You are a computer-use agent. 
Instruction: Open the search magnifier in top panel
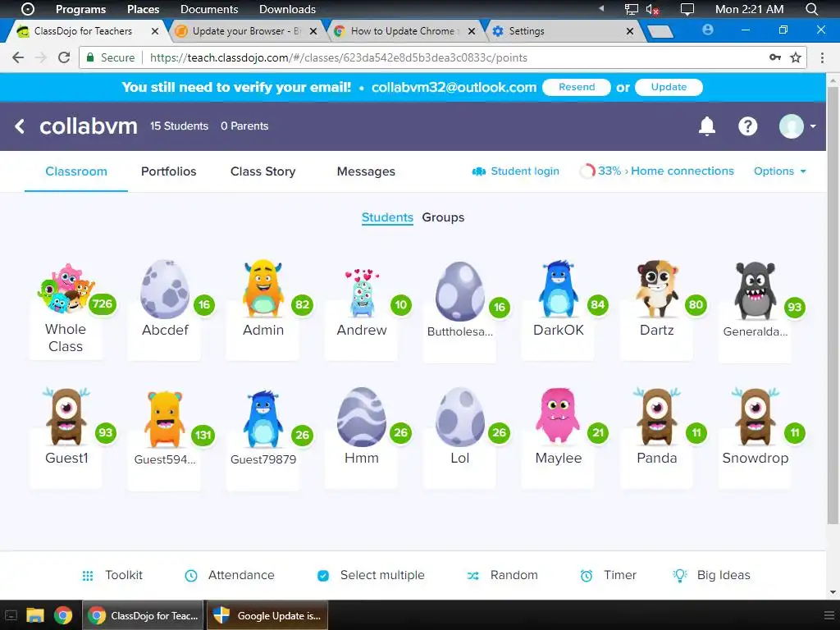point(812,9)
